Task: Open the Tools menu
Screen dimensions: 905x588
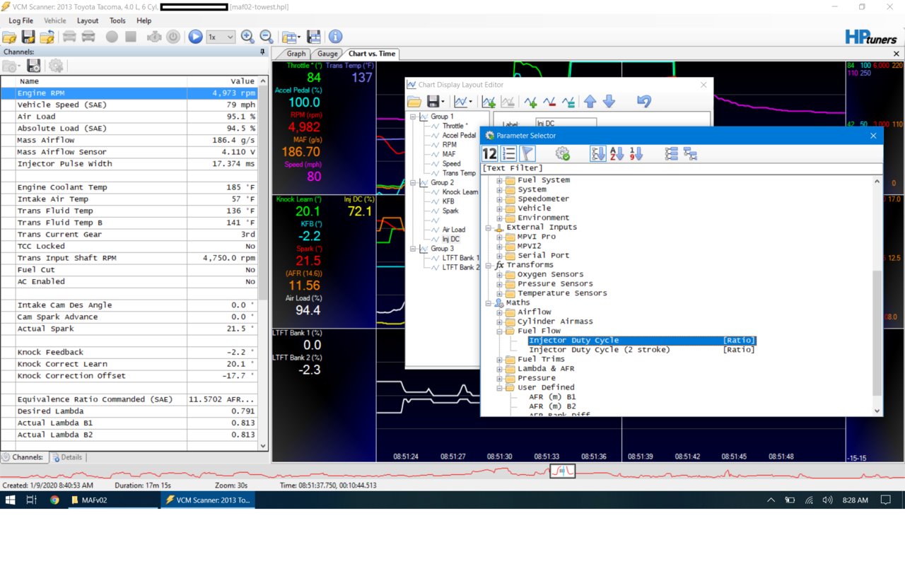Action: pos(117,20)
